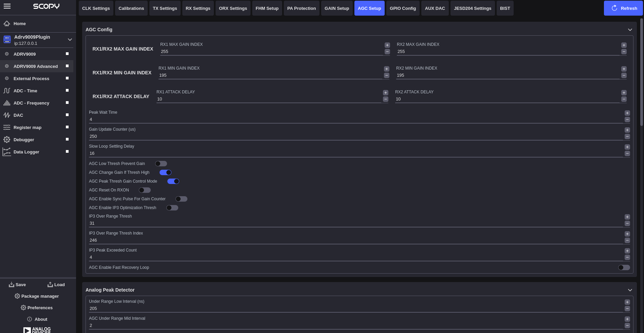Click the Slow Loop Settling Delay field
The width and height of the screenshot is (644, 333).
(x=356, y=153)
